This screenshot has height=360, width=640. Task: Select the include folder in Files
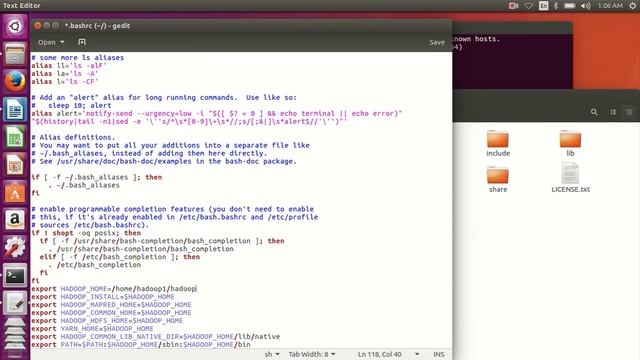click(x=498, y=143)
